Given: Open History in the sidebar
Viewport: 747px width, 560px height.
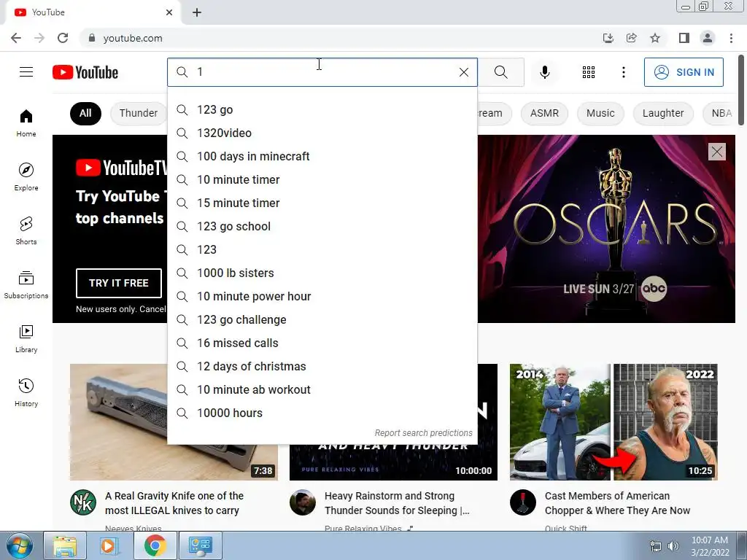Looking at the screenshot, I should pyautogui.click(x=26, y=392).
